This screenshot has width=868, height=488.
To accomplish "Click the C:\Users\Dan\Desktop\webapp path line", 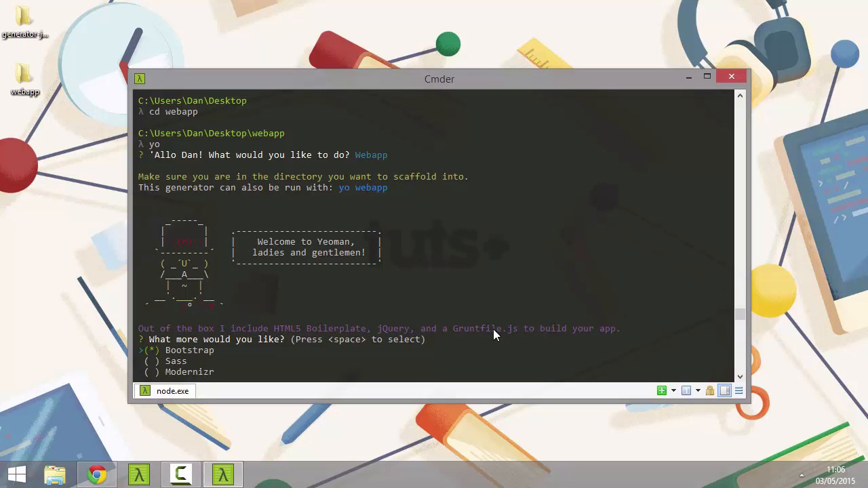I will coord(212,134).
